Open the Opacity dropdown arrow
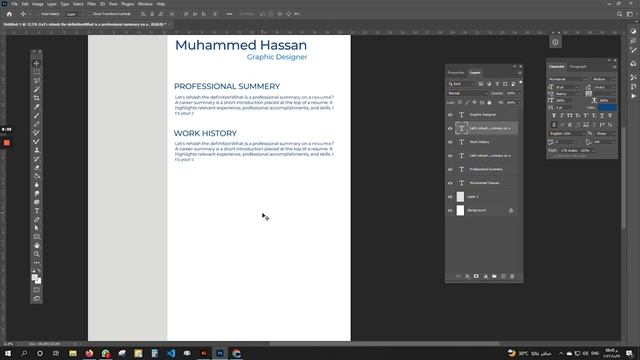The height and width of the screenshot is (360, 640). [x=518, y=93]
